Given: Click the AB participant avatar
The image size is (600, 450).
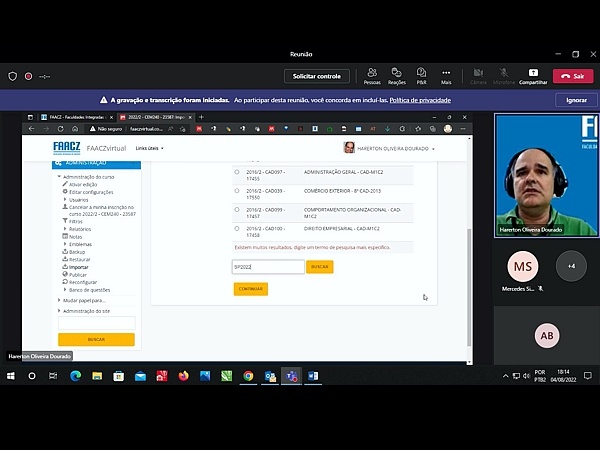Looking at the screenshot, I should coord(547,336).
